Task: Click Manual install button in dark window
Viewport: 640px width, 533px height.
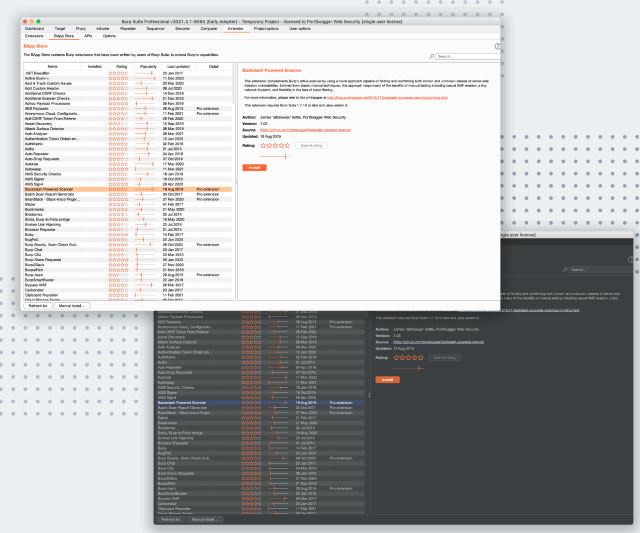Action: pos(205,520)
